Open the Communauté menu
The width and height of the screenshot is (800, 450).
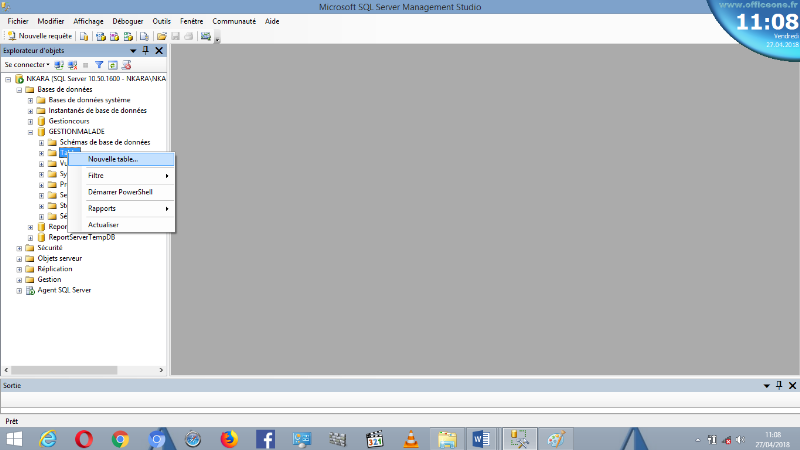coord(234,21)
